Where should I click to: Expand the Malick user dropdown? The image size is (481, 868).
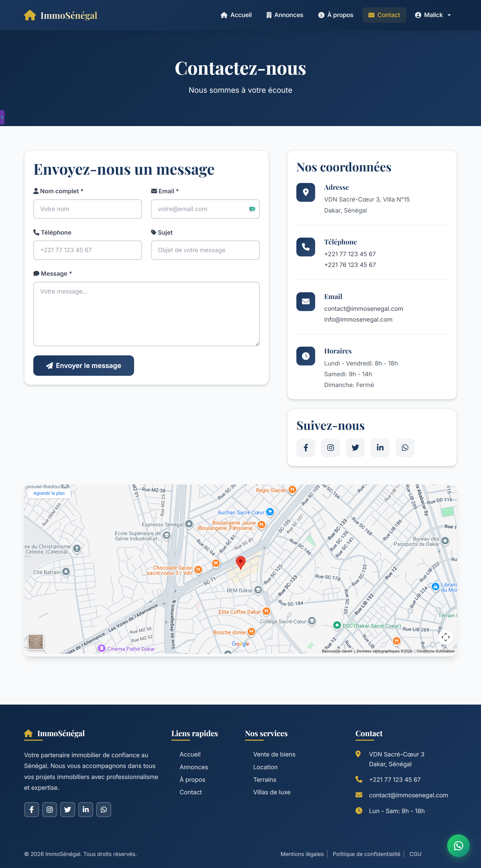[x=433, y=15]
